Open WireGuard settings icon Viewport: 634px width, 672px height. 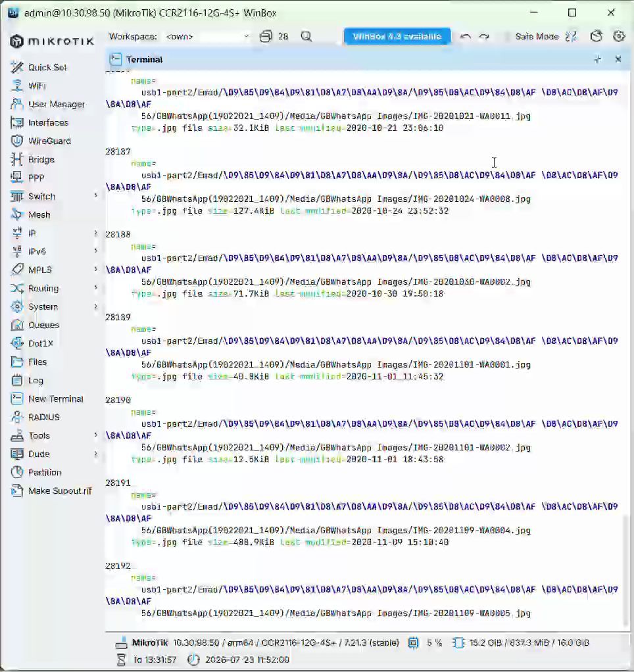pos(16,141)
